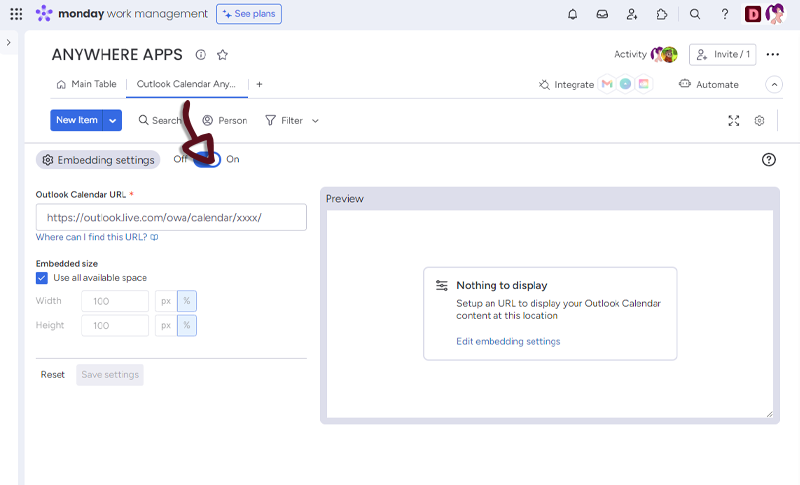800x485 pixels.
Task: Enter fullscreen using the expand icon
Action: [x=734, y=120]
